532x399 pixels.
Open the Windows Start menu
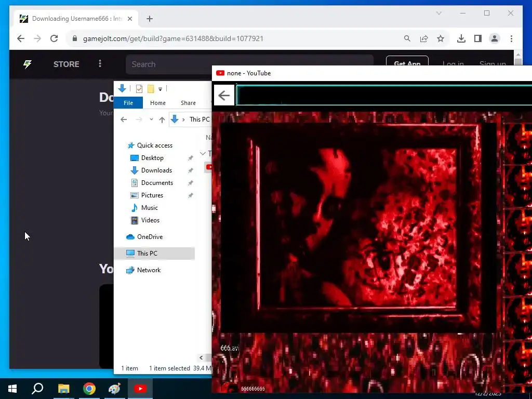tap(12, 389)
